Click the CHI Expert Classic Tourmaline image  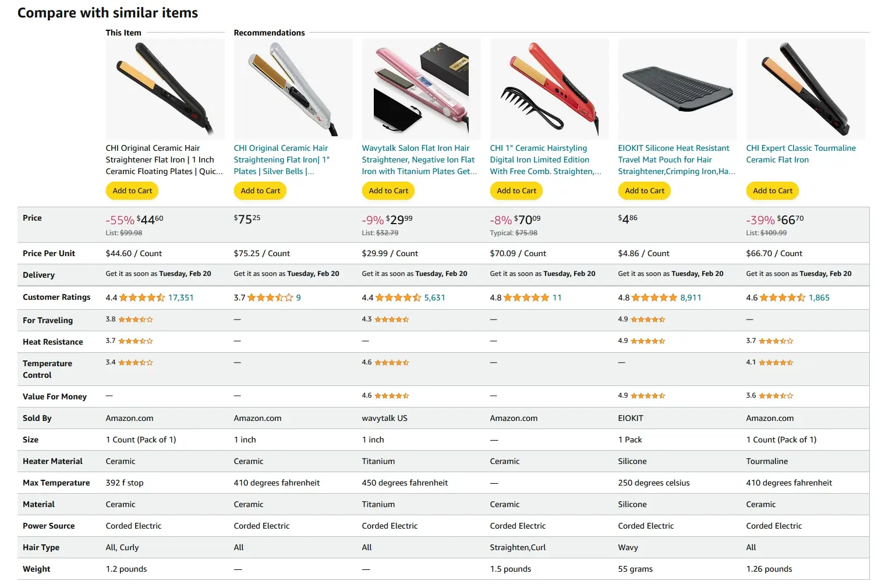coord(805,88)
